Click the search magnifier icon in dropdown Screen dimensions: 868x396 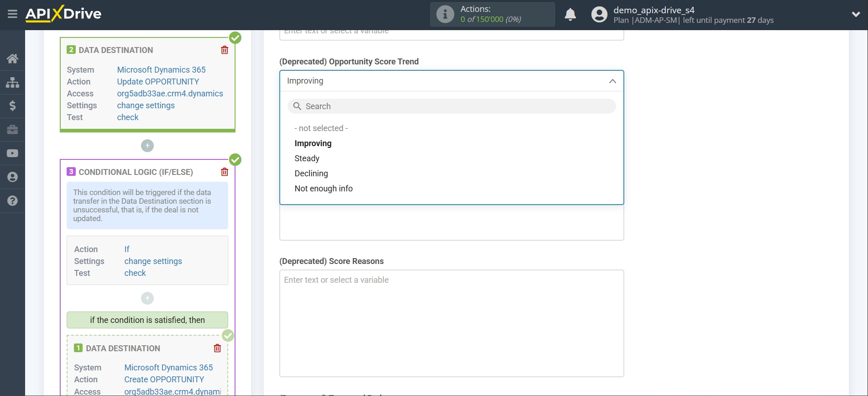[297, 106]
